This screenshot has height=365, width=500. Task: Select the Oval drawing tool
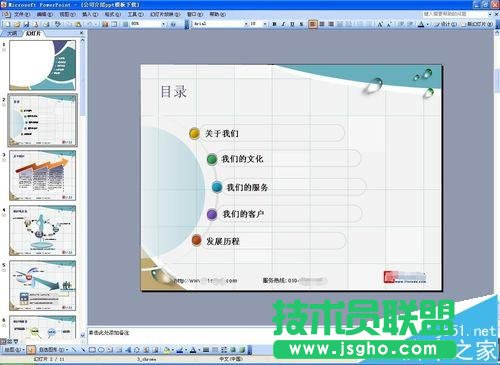click(x=101, y=350)
